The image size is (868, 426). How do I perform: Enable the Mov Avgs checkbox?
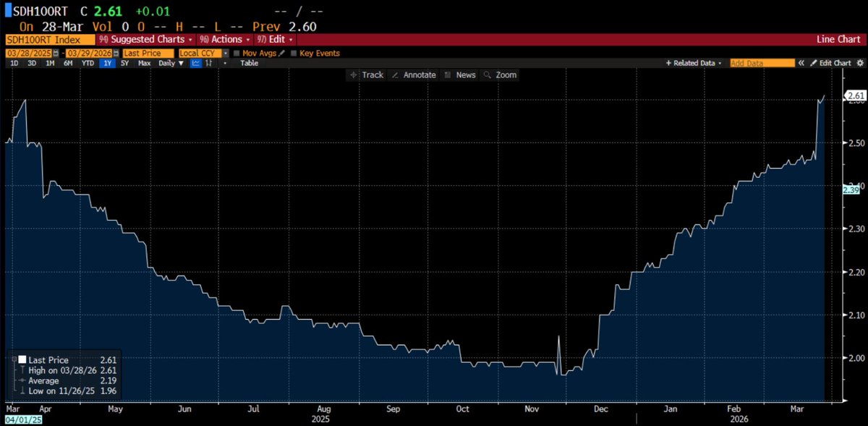238,53
